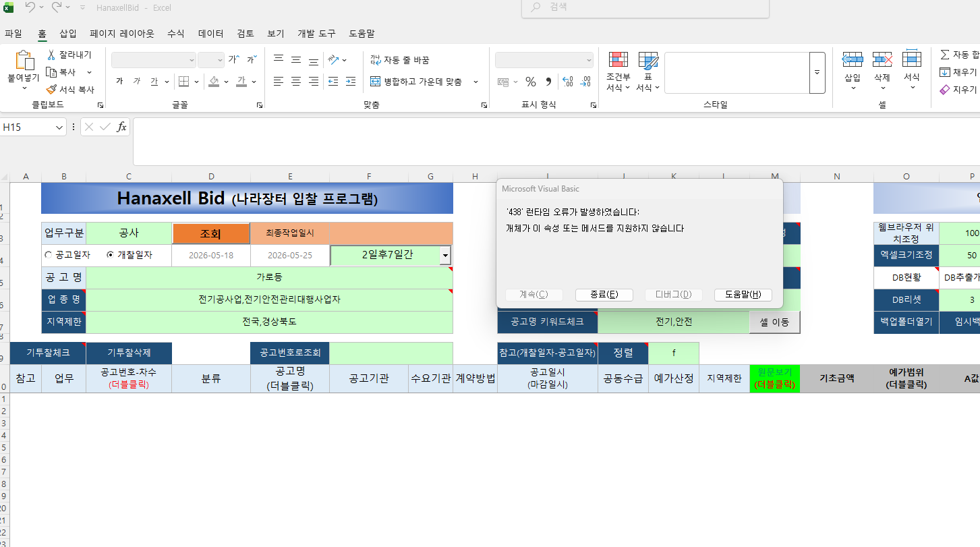Open the number format dropdown
This screenshot has height=547, width=980.
[587, 60]
